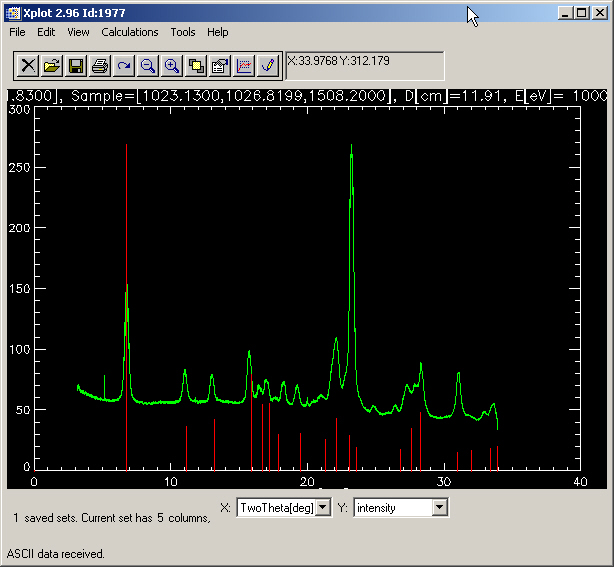Open the View menu

(78, 32)
